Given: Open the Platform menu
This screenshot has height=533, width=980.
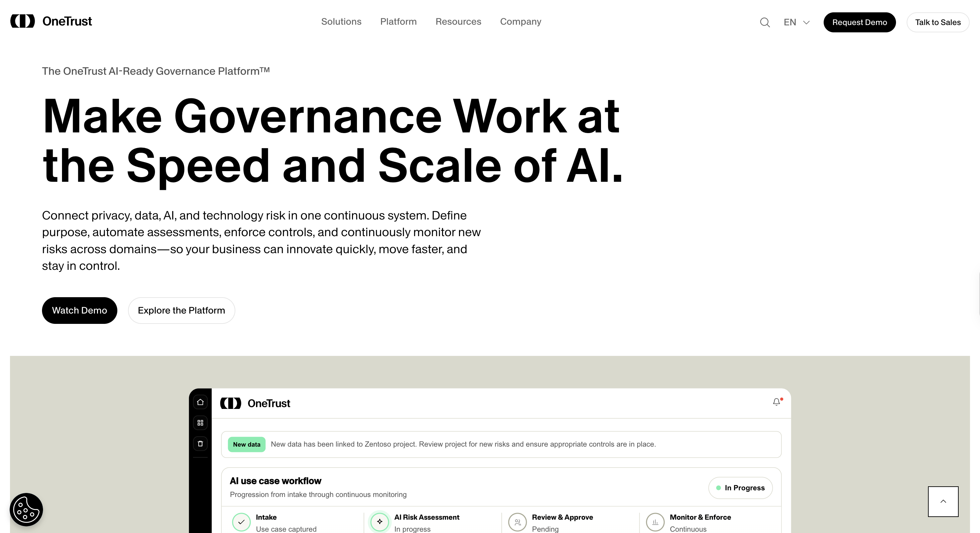Looking at the screenshot, I should [x=398, y=22].
